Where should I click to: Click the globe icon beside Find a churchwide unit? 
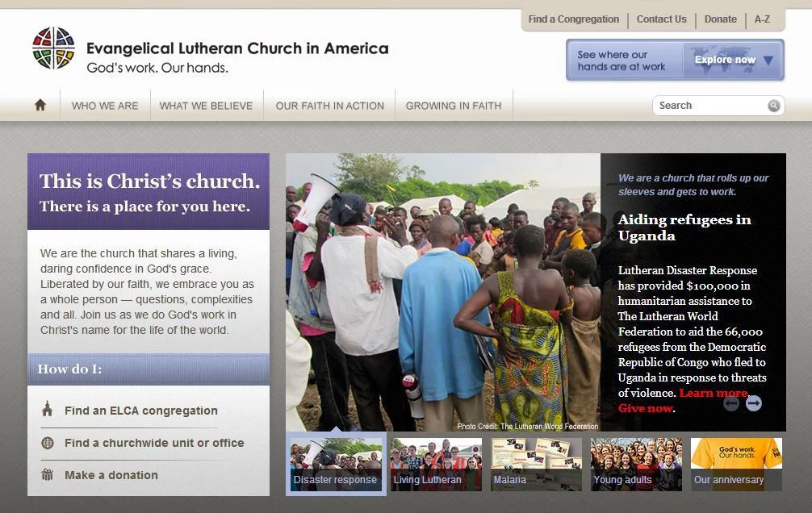pyautogui.click(x=47, y=443)
